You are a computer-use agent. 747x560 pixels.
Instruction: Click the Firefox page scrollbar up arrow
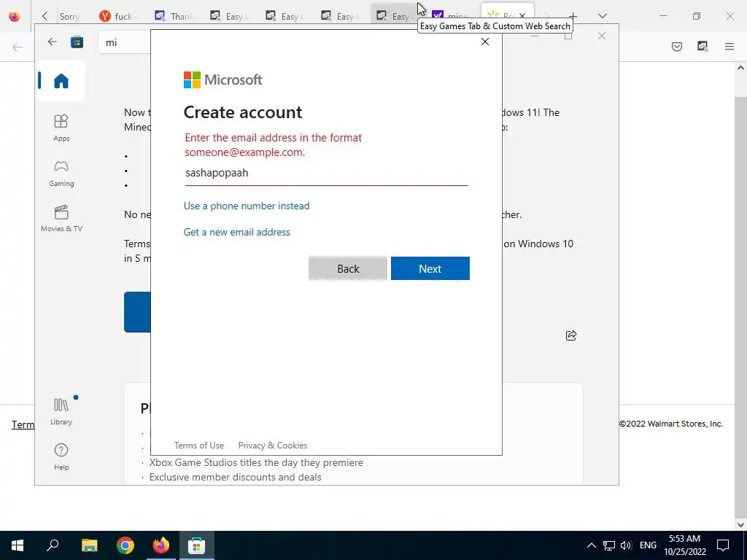click(x=740, y=68)
